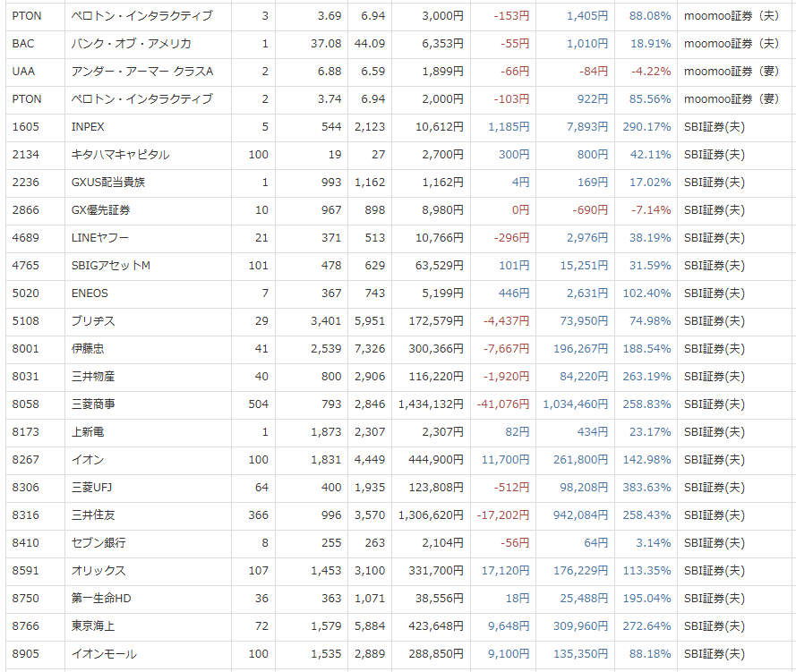Select stock code 8173

[25, 432]
